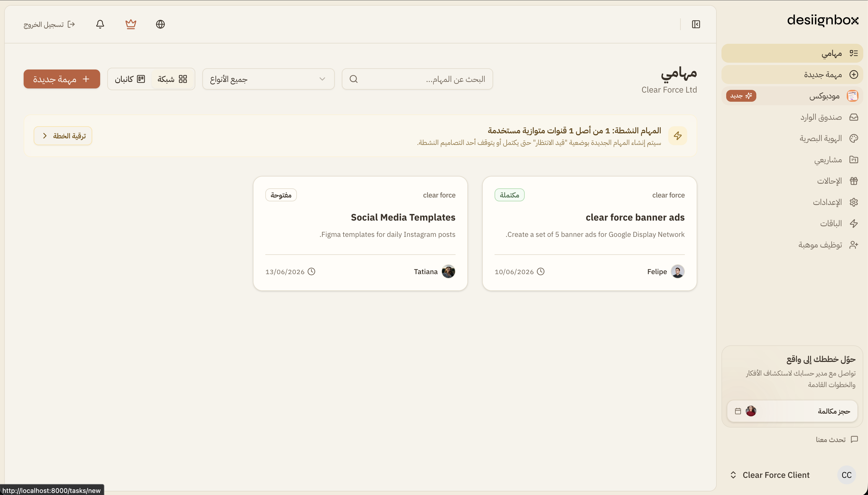Click the gift icon for referrals

point(854,181)
